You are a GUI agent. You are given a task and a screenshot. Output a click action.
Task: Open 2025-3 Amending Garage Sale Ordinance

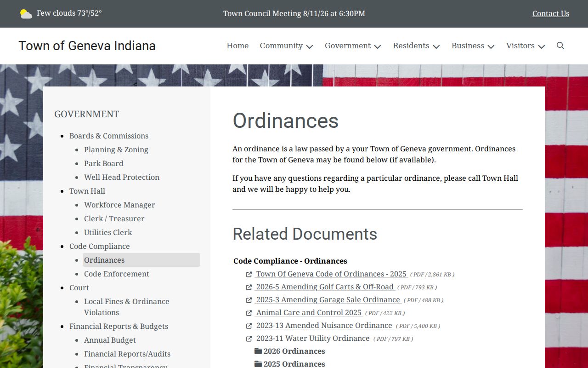(x=328, y=299)
